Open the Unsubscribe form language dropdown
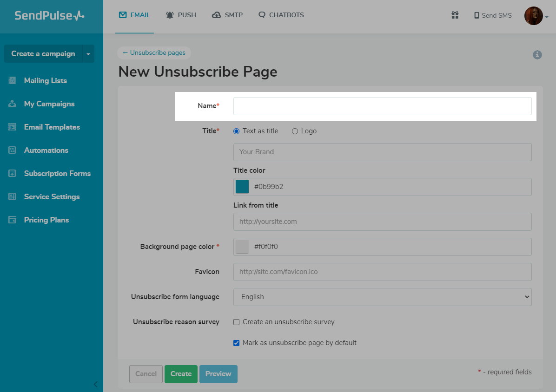556x392 pixels. [x=382, y=297]
